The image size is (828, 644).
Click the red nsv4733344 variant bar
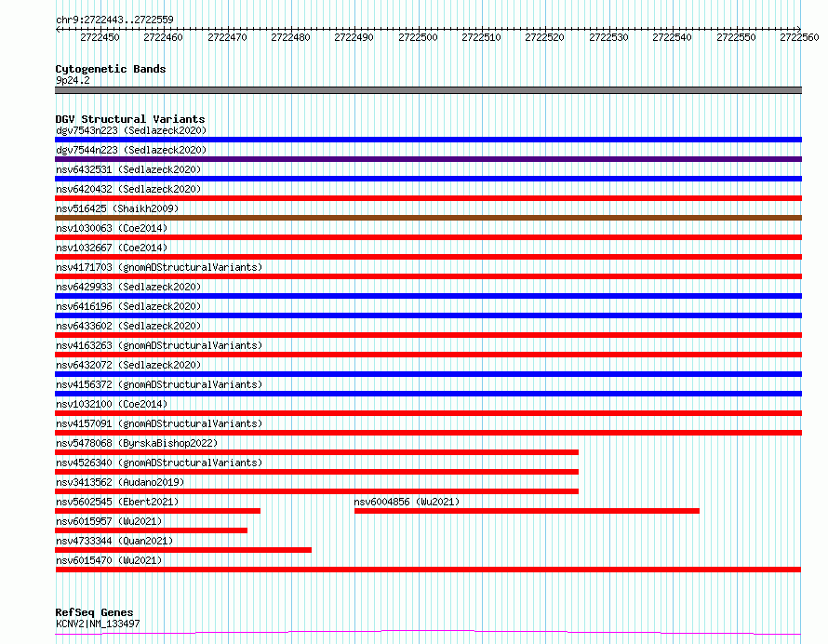coord(183,550)
